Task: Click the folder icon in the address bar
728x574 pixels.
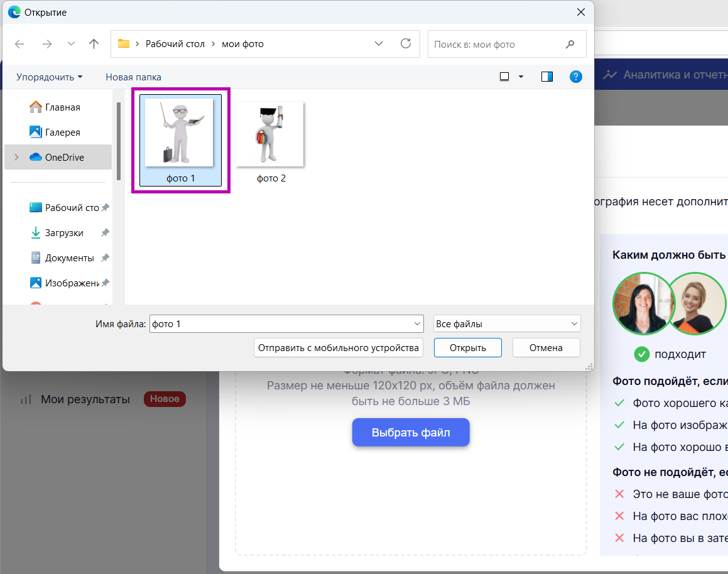Action: coord(124,43)
